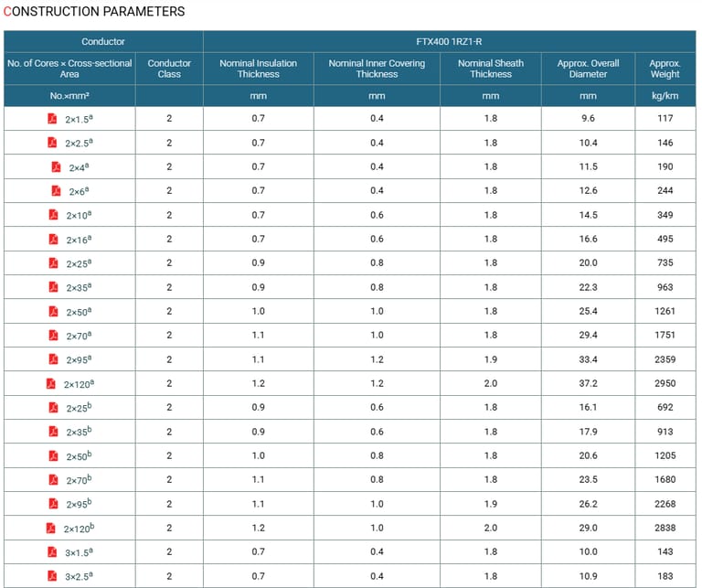
Task: Click the Nominal Sheath Thickness header
Action: pyautogui.click(x=491, y=69)
